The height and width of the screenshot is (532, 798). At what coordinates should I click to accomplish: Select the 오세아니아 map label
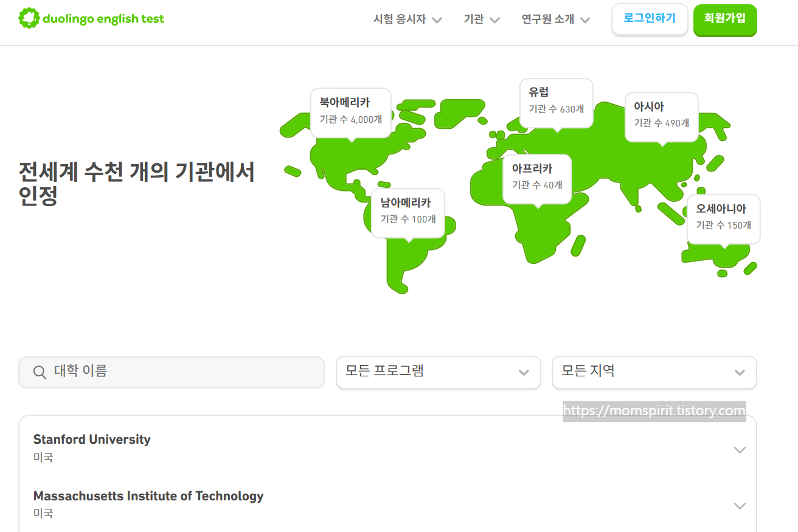(x=724, y=219)
